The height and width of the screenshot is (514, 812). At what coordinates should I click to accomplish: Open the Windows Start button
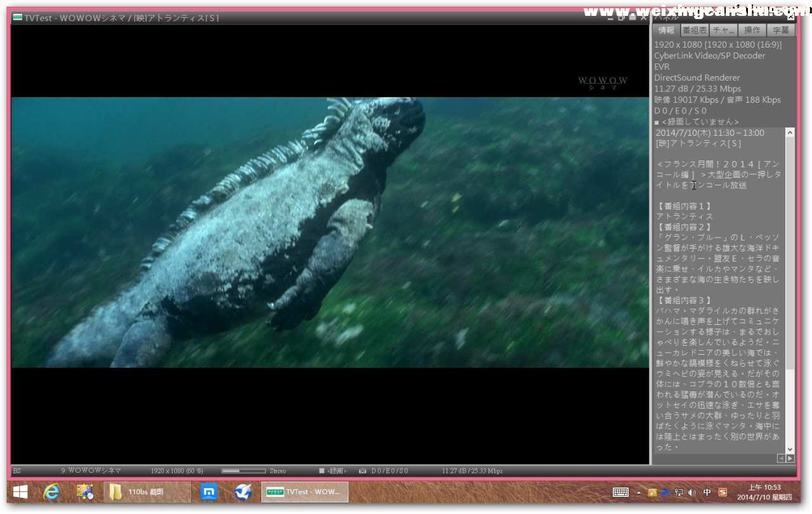(20, 492)
